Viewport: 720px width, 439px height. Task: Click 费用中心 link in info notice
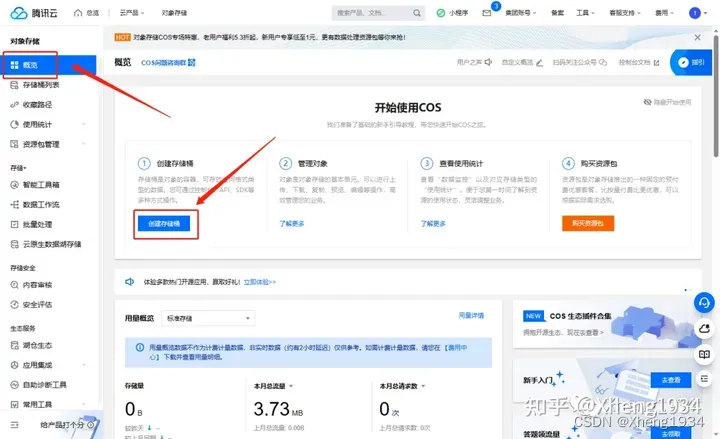[456, 348]
